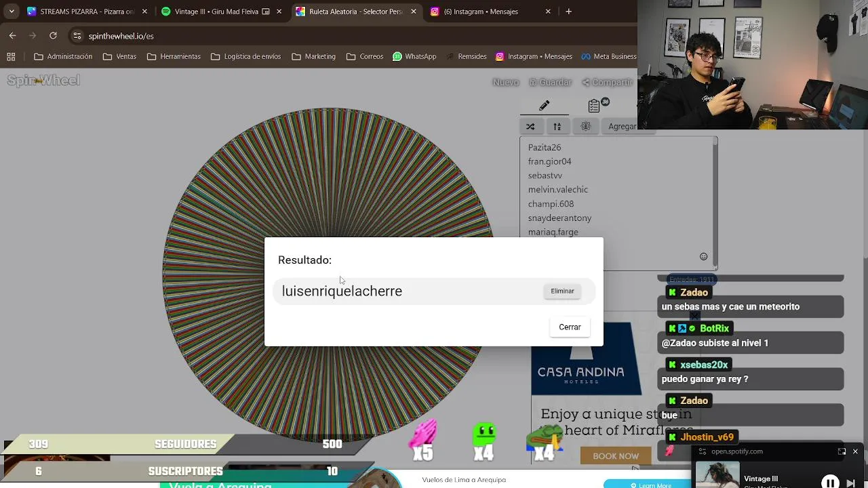
Task: Reload the current page
Action: 53,36
